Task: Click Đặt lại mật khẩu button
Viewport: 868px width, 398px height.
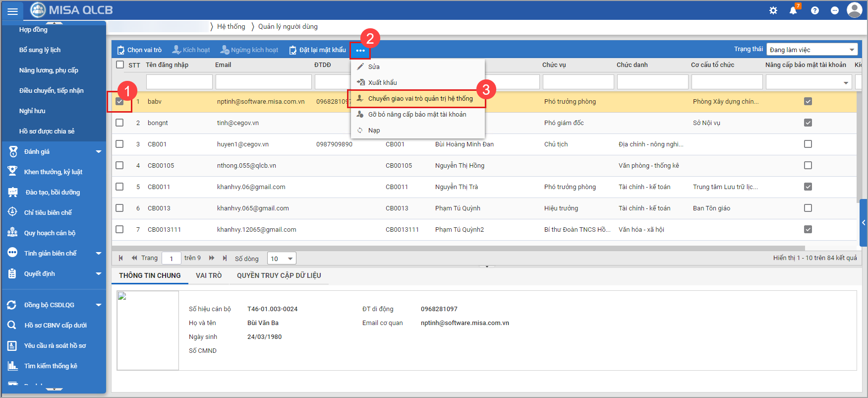Action: click(318, 50)
